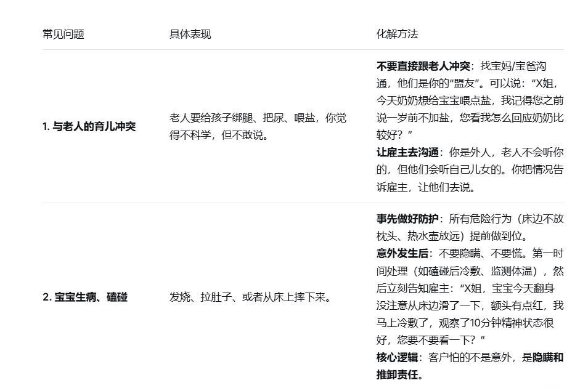Click bold text 推卸责任
The height and width of the screenshot is (388, 588).
(397, 374)
